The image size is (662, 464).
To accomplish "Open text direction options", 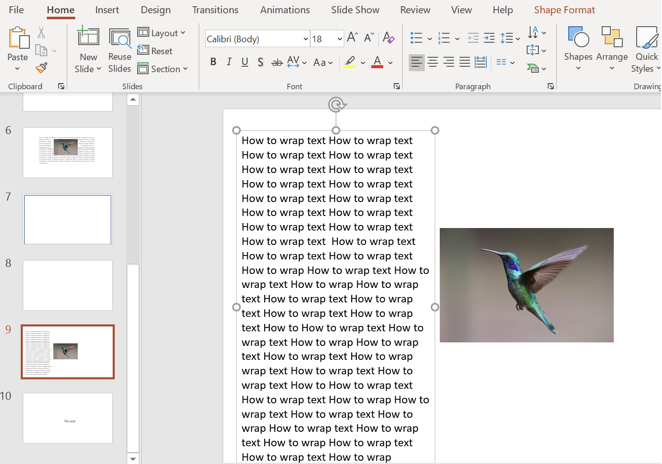I will click(537, 33).
